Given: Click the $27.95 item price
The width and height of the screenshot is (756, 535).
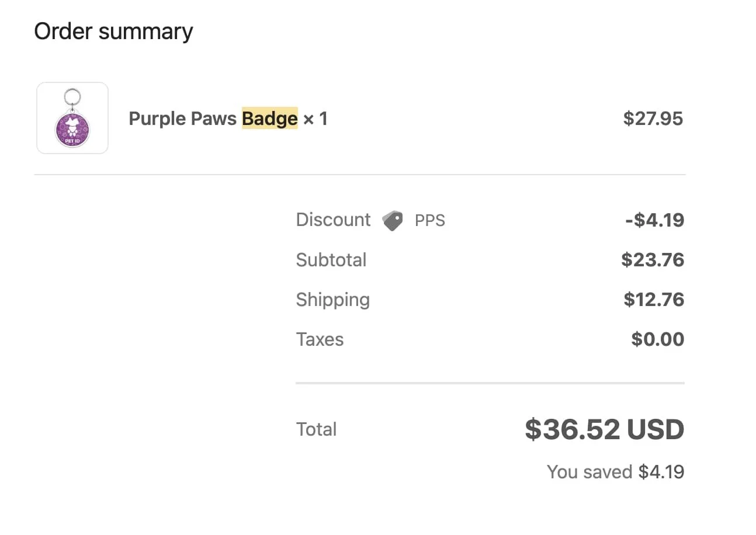Looking at the screenshot, I should coord(653,119).
